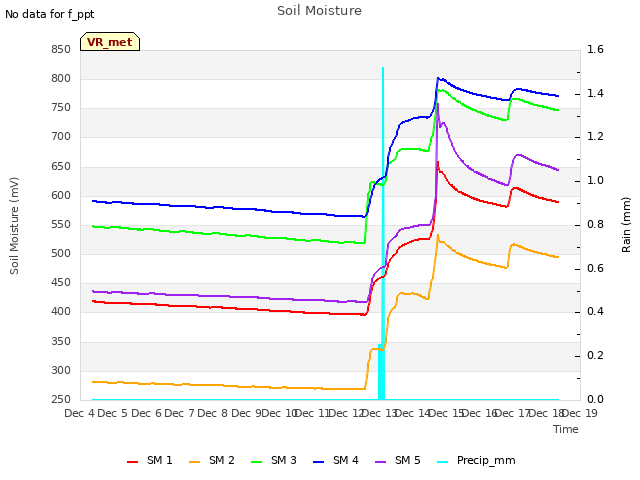Viewport: 640px width, 480px height.
Task: Toggle SM 2 series in the legend
Action: point(211,460)
